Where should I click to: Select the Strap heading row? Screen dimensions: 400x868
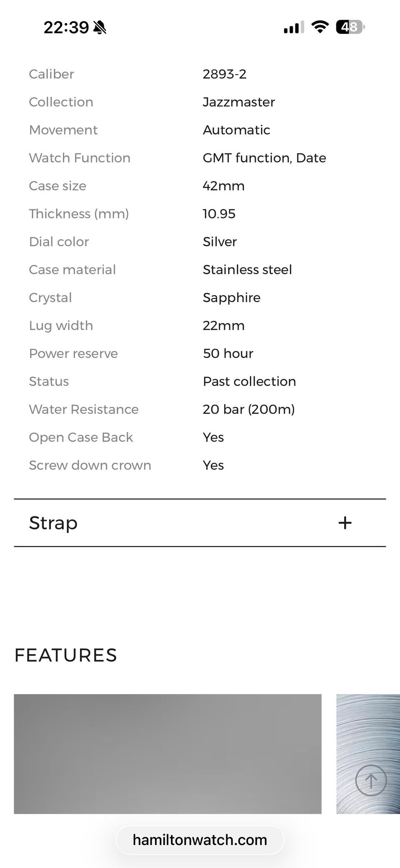[x=200, y=523]
